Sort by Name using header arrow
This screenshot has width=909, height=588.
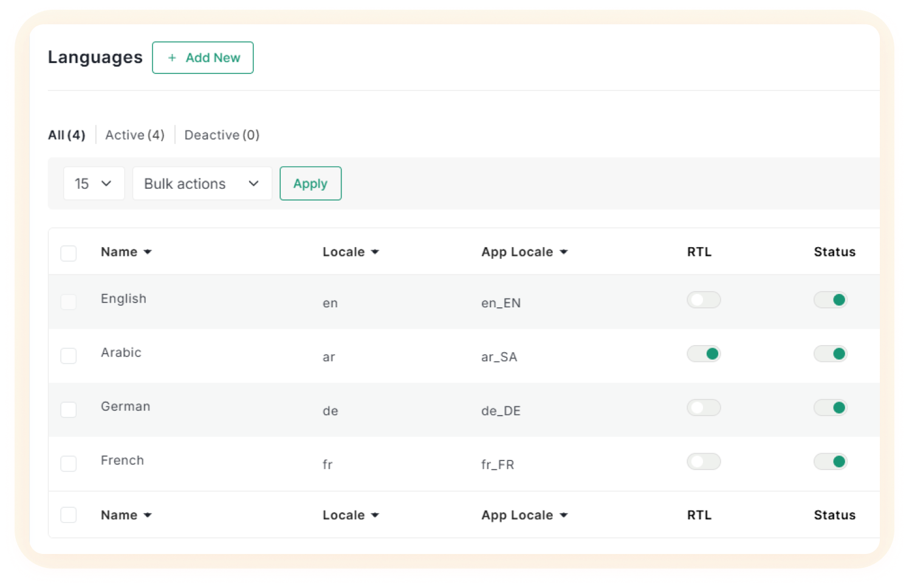click(147, 252)
